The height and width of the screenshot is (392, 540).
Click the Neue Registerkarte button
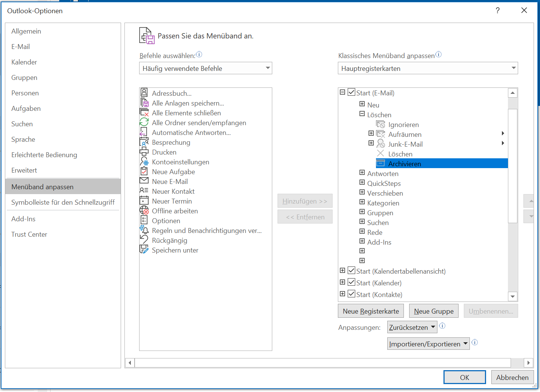click(x=371, y=311)
